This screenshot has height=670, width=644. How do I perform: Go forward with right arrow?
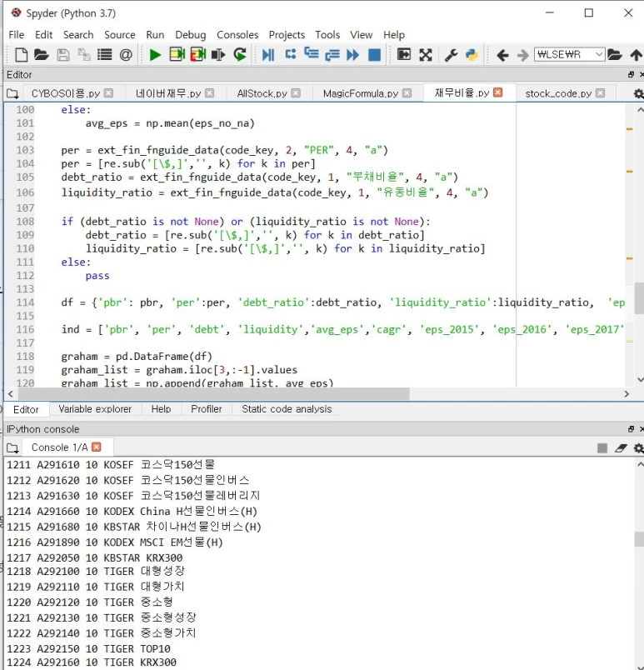tap(522, 55)
